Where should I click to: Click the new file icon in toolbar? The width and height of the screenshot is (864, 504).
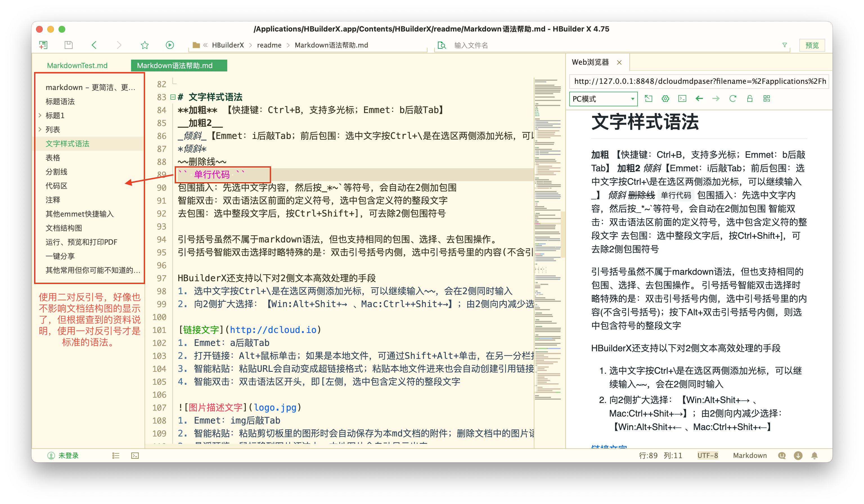43,45
